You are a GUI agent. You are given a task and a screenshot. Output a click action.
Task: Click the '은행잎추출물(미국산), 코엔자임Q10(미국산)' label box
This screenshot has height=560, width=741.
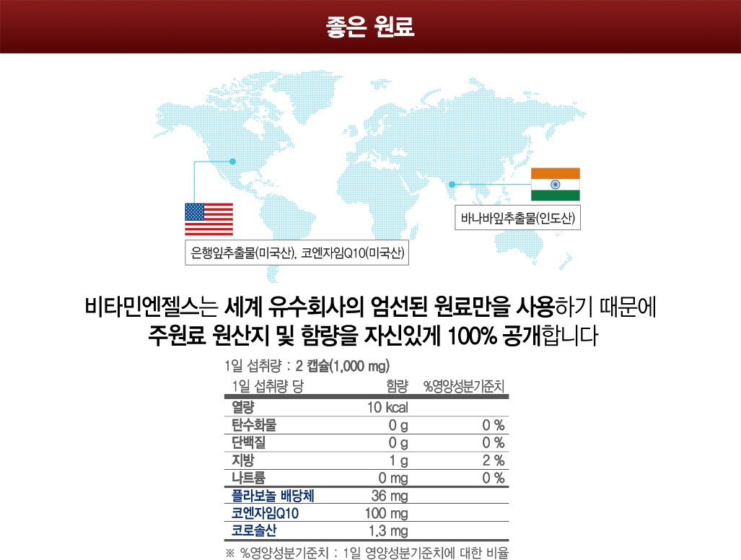pos(297,253)
